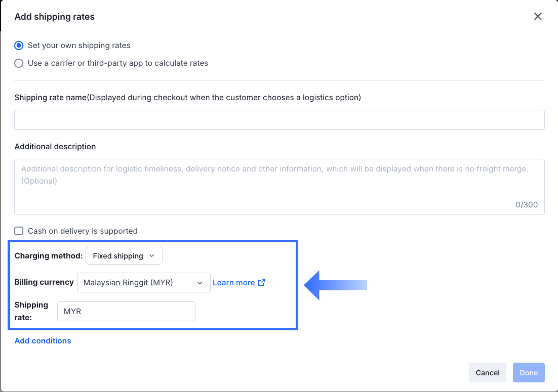Click the chevron arrow in Fixed shipping dropdown

151,256
